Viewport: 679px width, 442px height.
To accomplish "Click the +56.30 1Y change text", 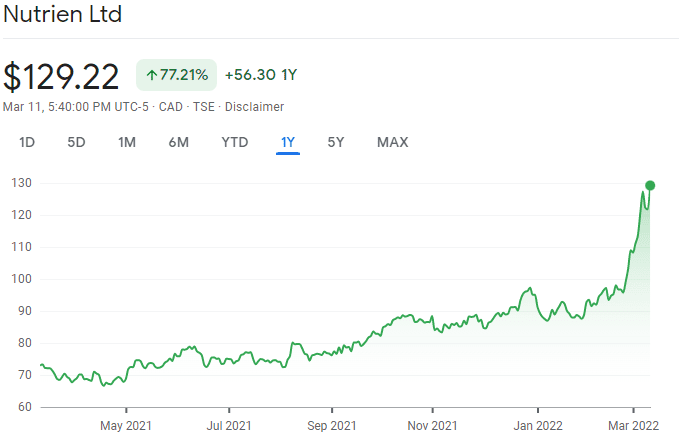I will (x=261, y=75).
